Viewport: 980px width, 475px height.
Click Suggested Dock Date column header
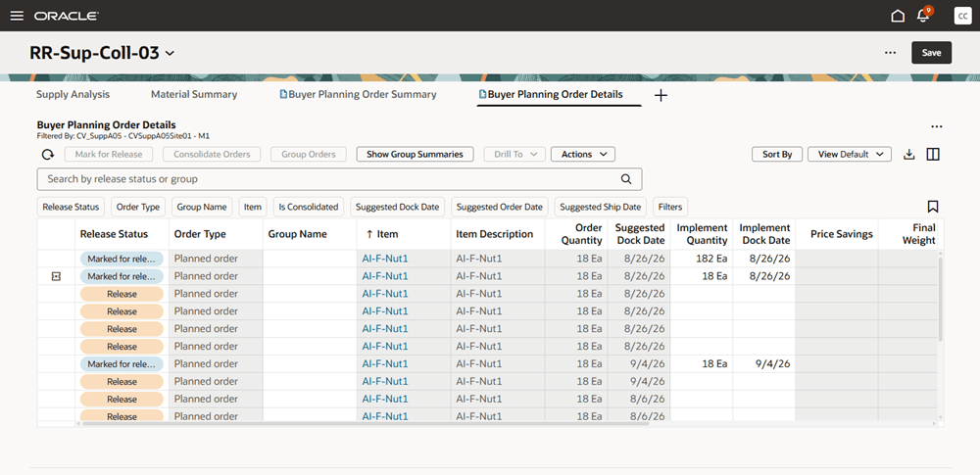639,234
